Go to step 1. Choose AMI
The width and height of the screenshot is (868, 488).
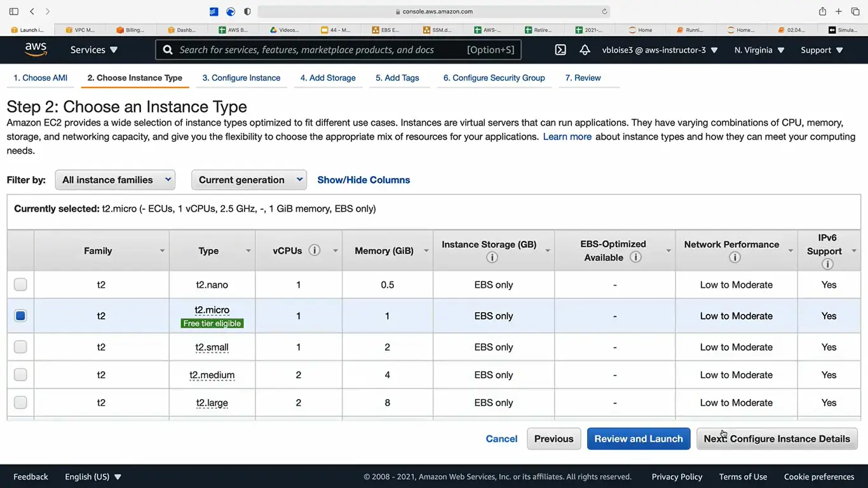41,78
